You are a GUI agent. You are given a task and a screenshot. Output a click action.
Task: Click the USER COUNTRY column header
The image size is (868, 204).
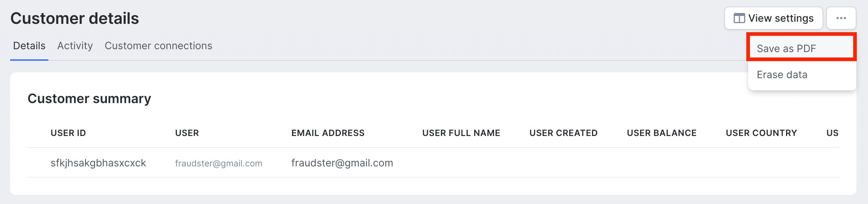761,133
